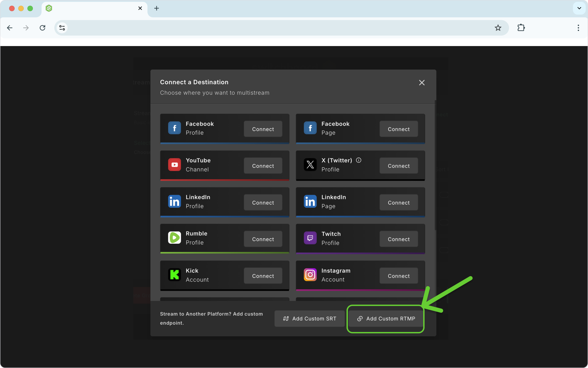Screen dimensions: 588x368
Task: Connect LinkedIn Page destination
Action: [399, 202]
